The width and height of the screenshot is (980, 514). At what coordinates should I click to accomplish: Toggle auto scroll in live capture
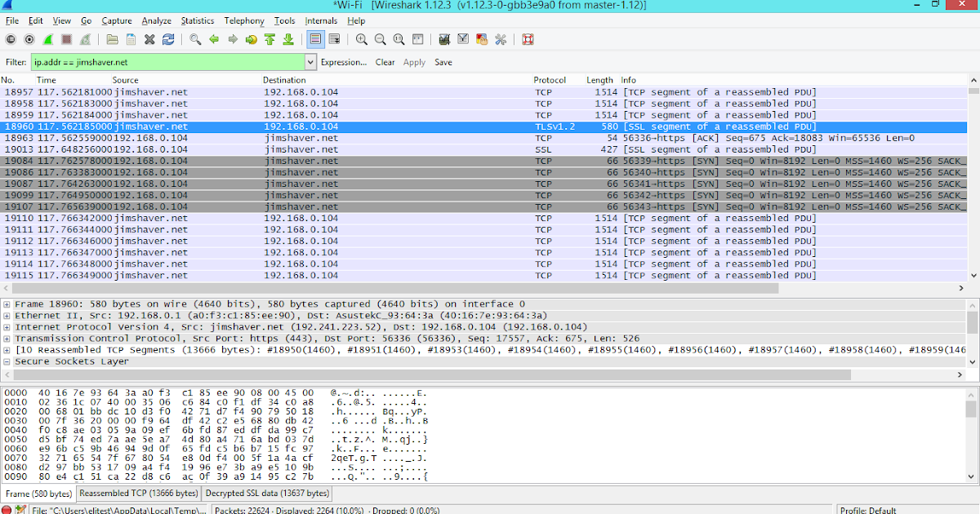(x=334, y=39)
